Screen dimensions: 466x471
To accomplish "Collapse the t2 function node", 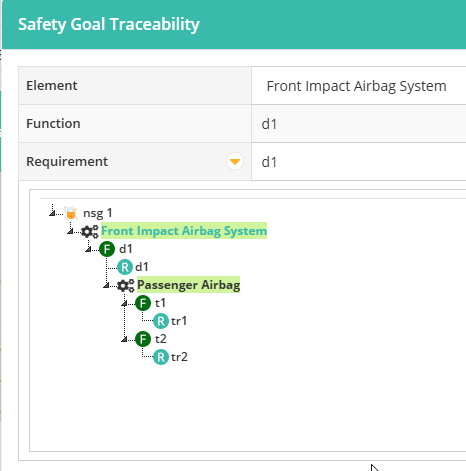I will 124,339.
